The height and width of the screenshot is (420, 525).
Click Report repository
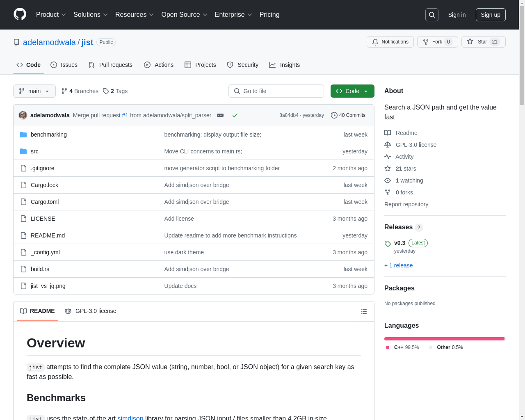coord(406,204)
